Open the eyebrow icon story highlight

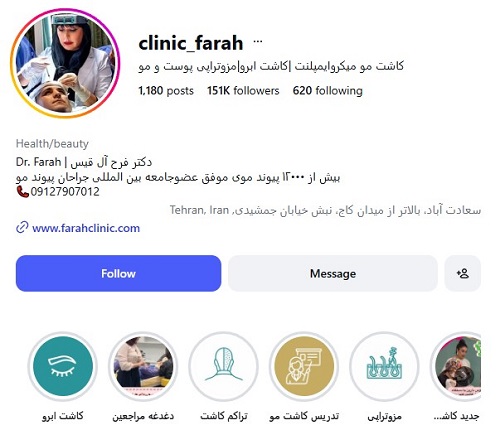coord(63,366)
